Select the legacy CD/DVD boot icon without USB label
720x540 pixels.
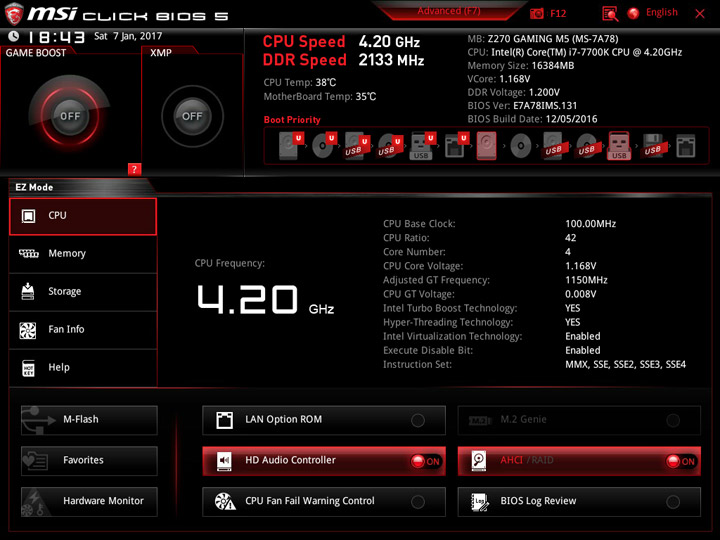pyautogui.click(x=521, y=146)
